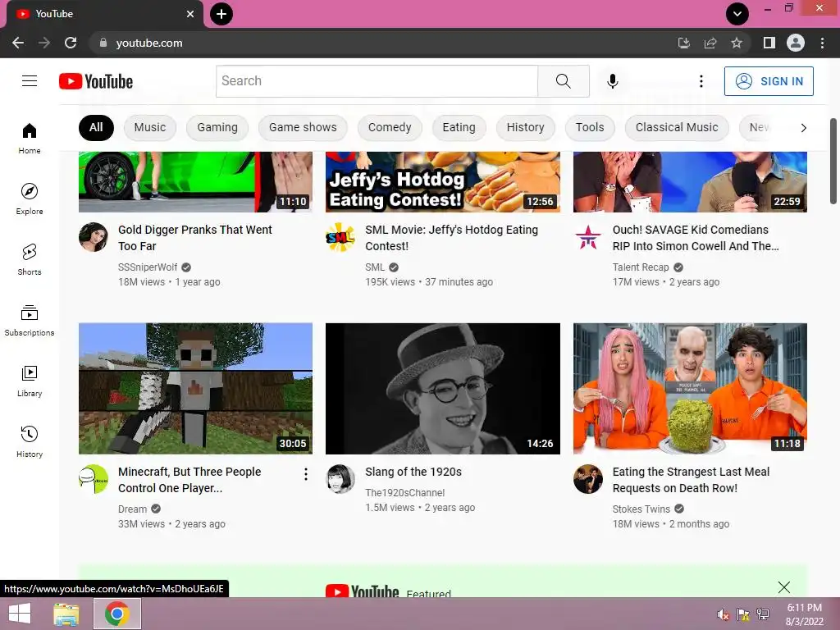The image size is (840, 630).
Task: Click the SIGN IN button
Action: pyautogui.click(x=769, y=81)
